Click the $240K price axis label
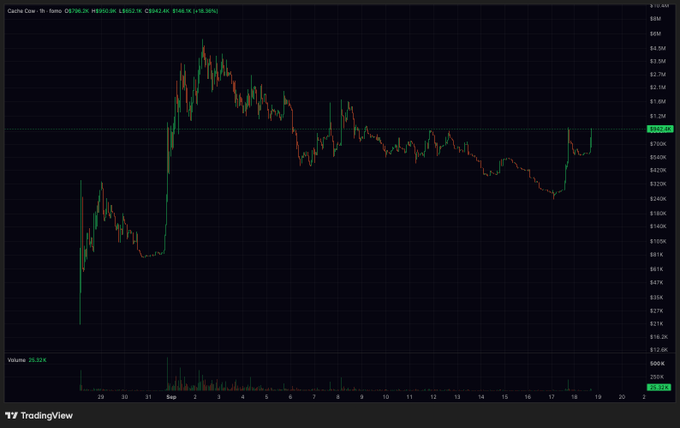This screenshot has height=428, width=680. coord(658,199)
